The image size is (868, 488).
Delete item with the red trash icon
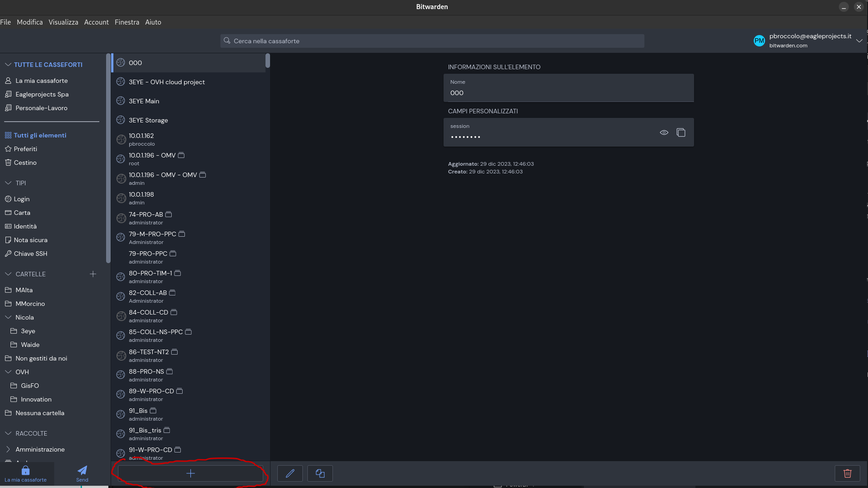coord(847,473)
